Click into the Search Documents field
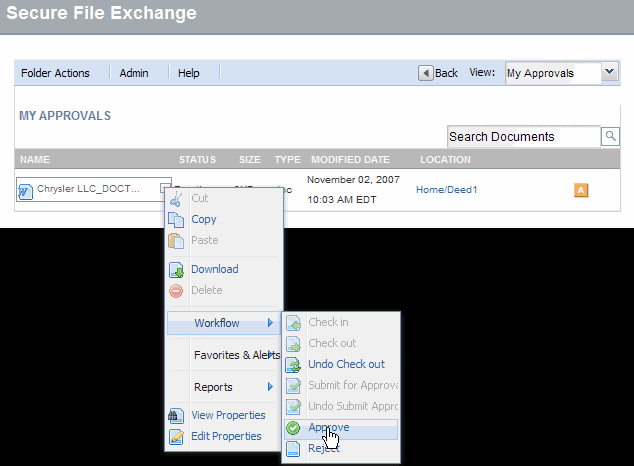Viewport: 634px width, 466px height. point(522,137)
